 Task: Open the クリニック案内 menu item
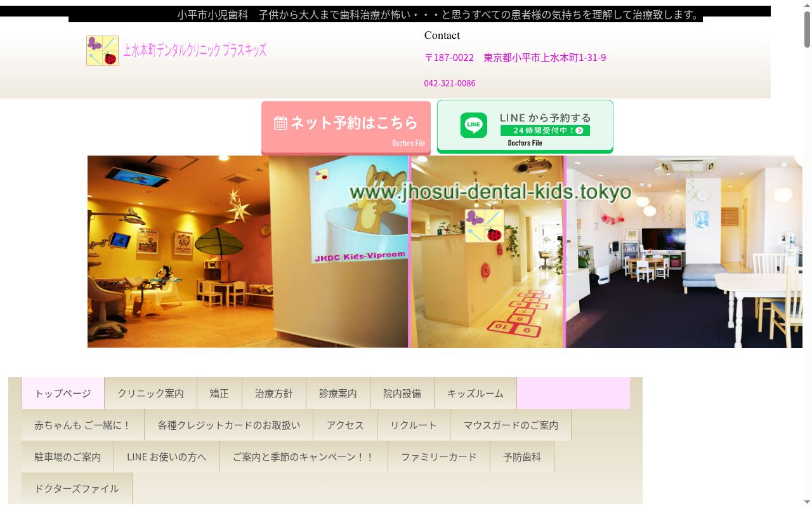click(x=150, y=394)
